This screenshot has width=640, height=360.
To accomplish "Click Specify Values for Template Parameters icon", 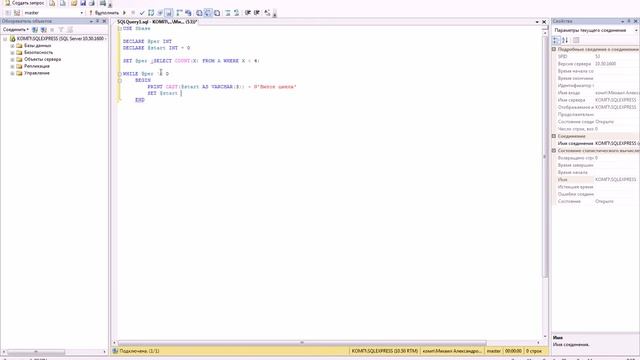I will [267, 13].
